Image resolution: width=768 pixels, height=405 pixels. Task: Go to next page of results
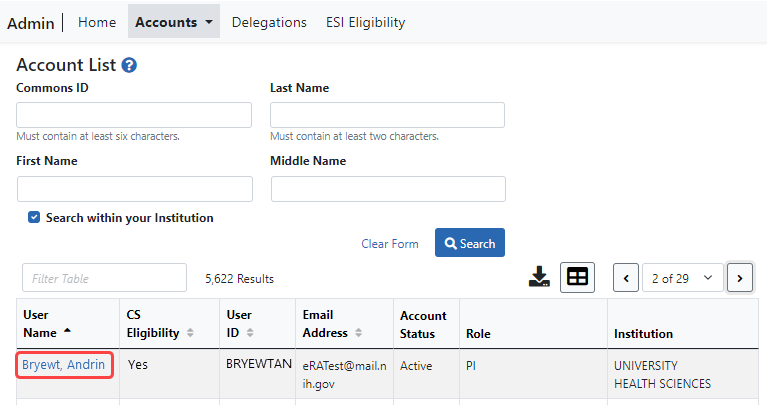click(740, 278)
